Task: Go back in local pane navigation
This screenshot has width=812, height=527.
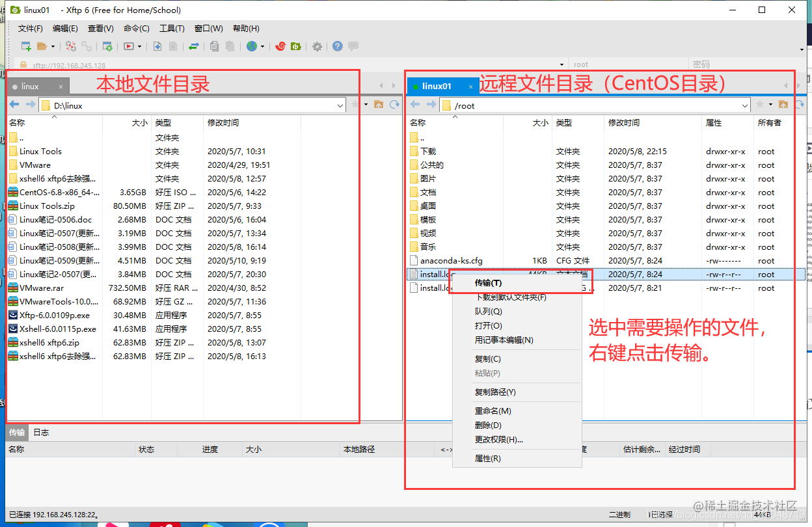Action: (x=14, y=105)
